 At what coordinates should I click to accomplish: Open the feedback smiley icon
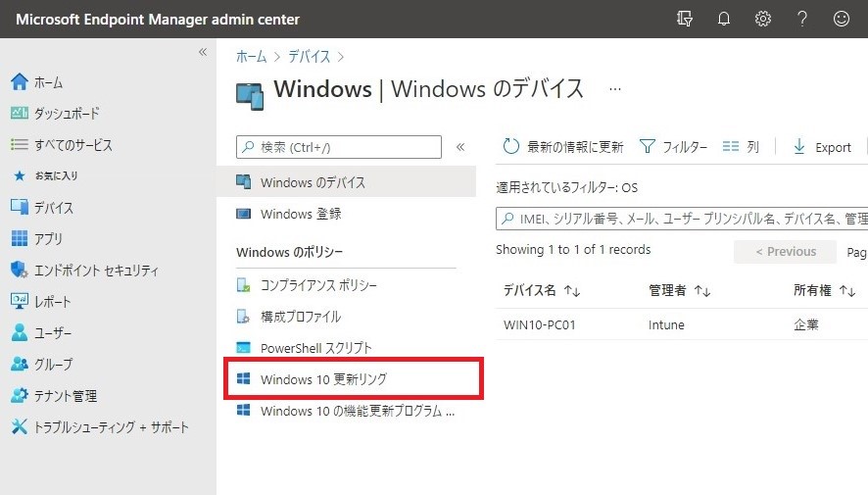tap(842, 19)
